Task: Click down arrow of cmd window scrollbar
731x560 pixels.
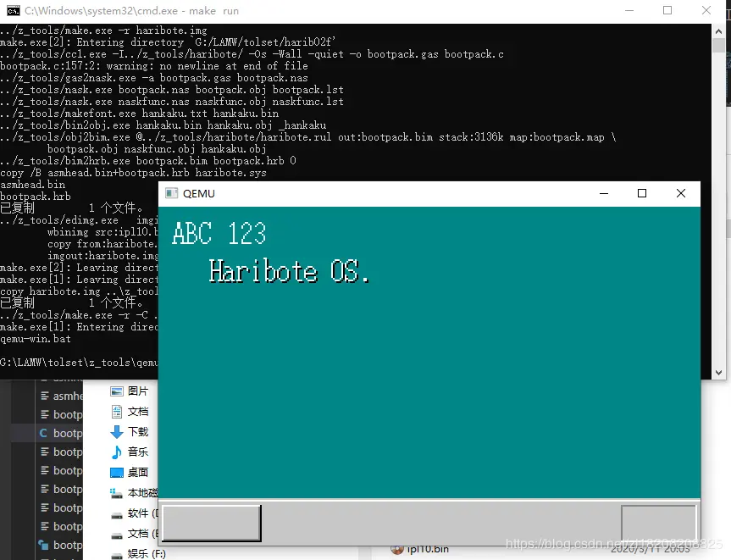Action: click(x=718, y=373)
